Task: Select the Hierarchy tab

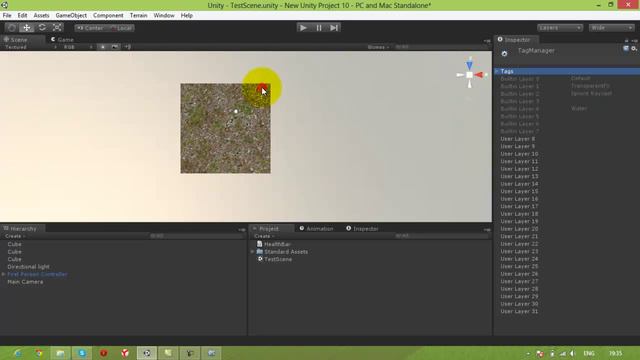Action: 22,229
